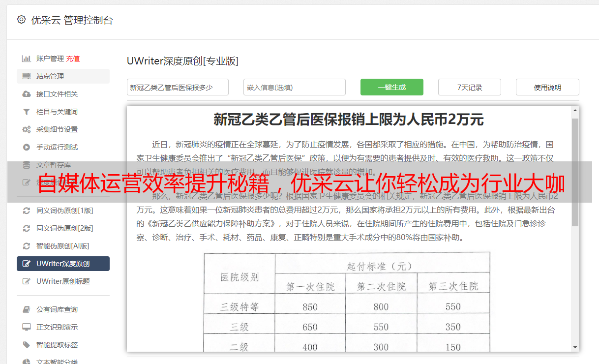Click the gears icon beside 采集细节设置
599x364 pixels.
coord(27,129)
